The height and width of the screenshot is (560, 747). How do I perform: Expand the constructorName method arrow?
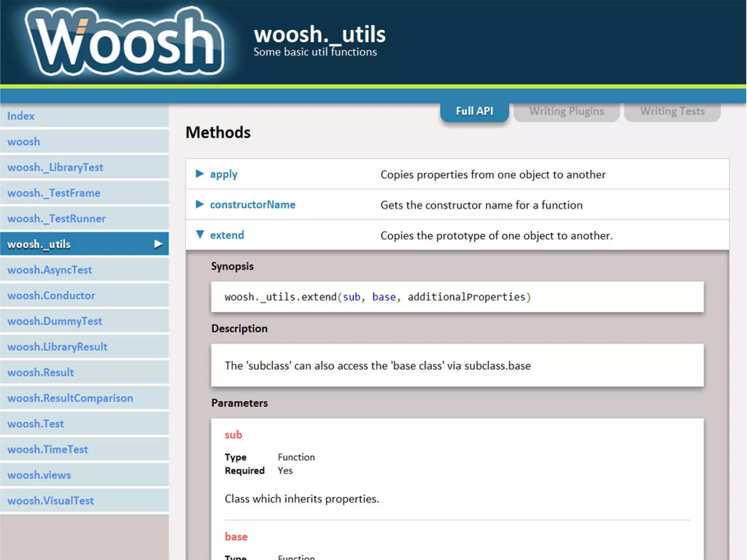pos(200,204)
